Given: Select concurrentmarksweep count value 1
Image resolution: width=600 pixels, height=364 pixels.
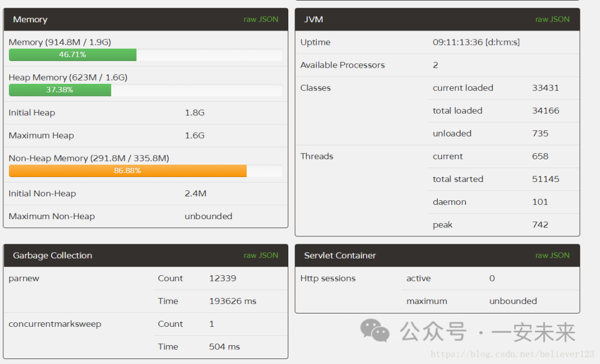Looking at the screenshot, I should pos(212,324).
